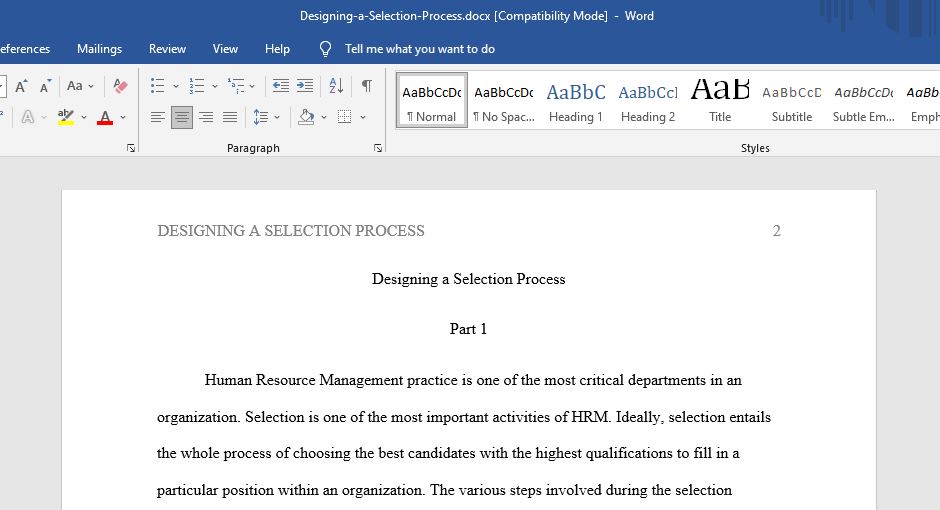Apply red font color

pos(105,117)
